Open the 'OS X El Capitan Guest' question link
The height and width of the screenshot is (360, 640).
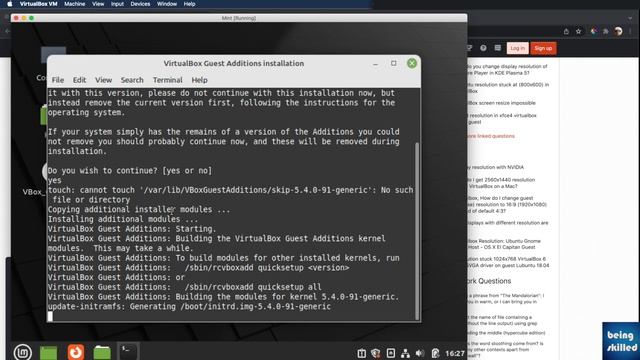pos(504,244)
